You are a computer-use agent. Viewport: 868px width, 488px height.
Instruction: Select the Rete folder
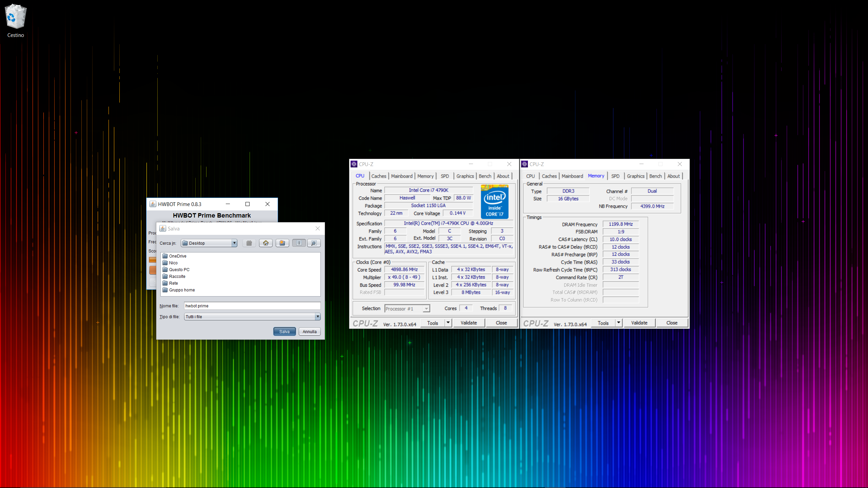170,283
